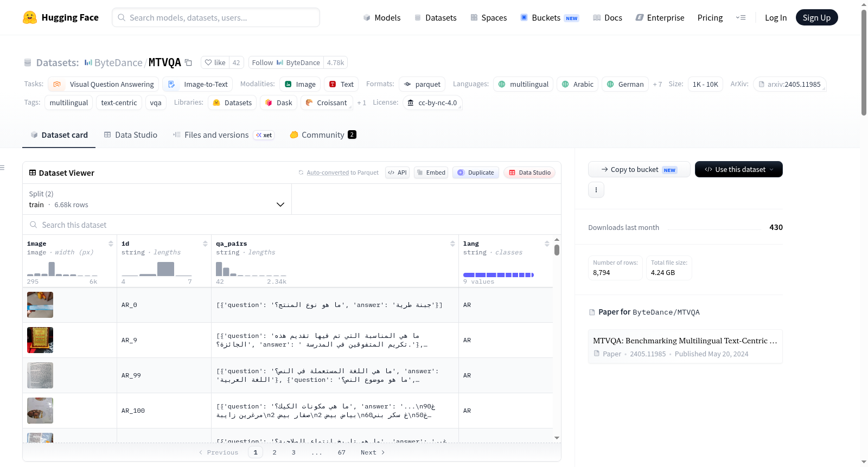Open the Pricing page
Screen dimensions: 868x467
coord(710,17)
